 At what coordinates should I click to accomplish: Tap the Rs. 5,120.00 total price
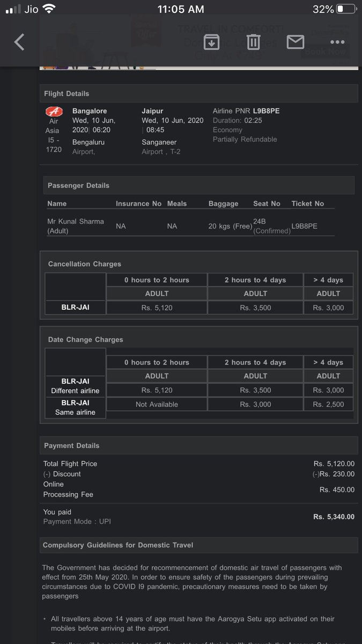pos(334,464)
